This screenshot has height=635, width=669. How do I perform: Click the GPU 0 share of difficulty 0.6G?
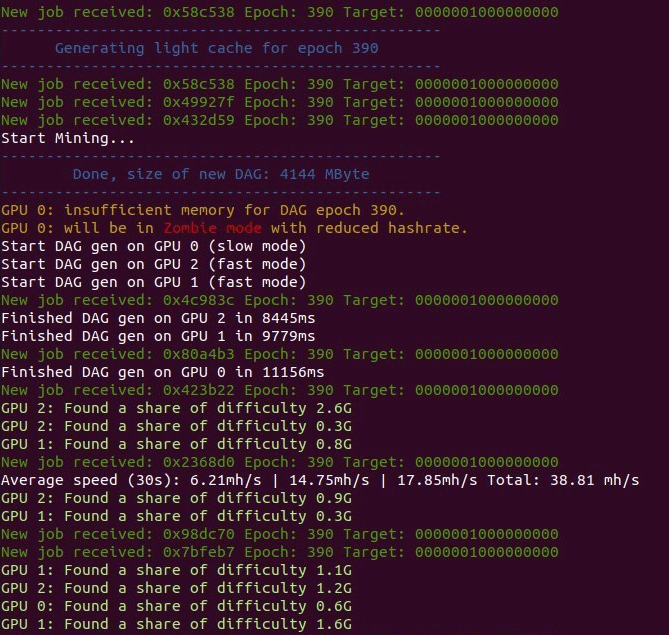tap(176, 606)
